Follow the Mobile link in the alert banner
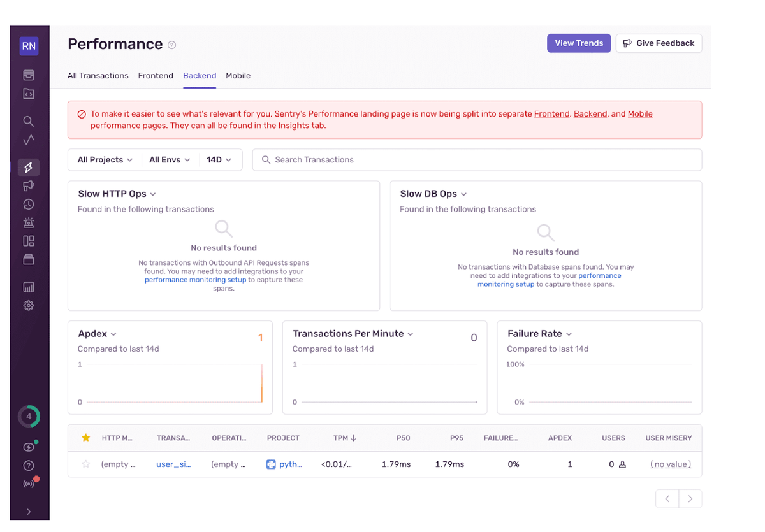 click(640, 114)
